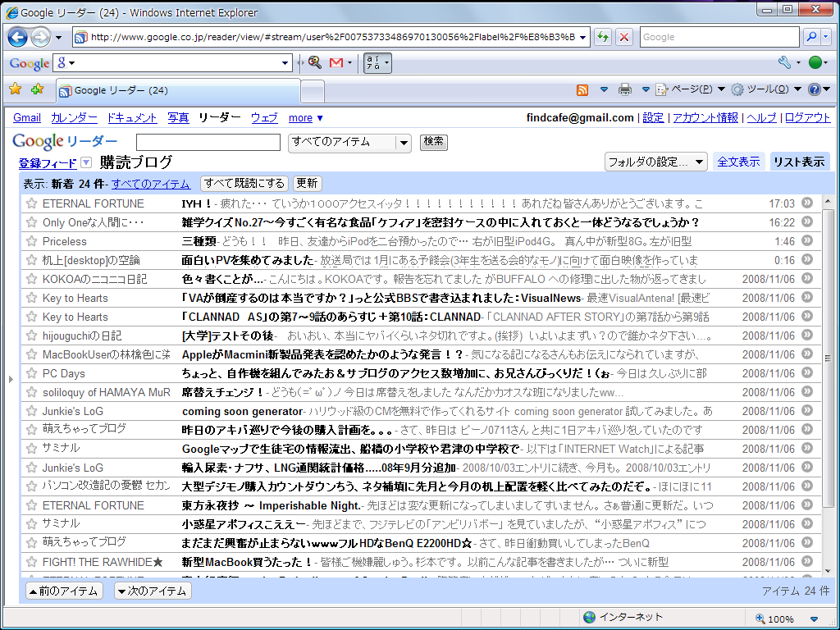Screen dimensions: 840x630
Task: Click the orange RSS feeds icon
Action: 582,90
